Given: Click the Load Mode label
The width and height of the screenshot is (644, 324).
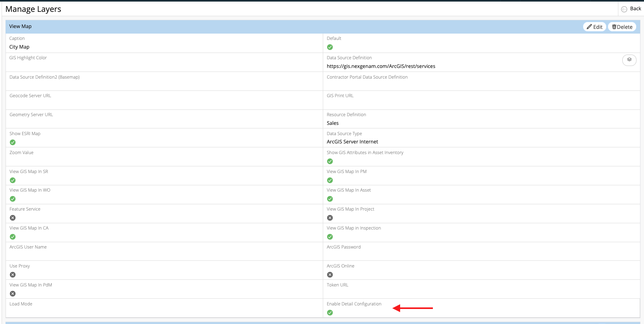Looking at the screenshot, I should pyautogui.click(x=21, y=304).
